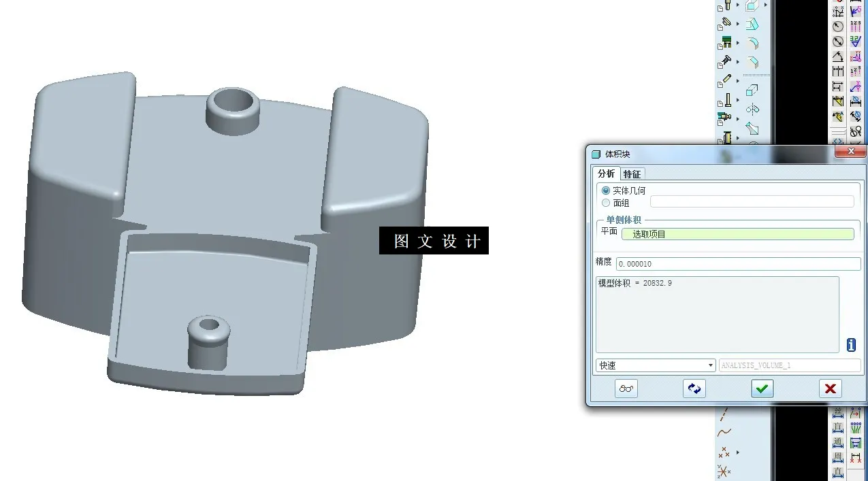Expand the flyout arrow beside the green stand icon
This screenshot has width=868, height=481.
point(738,42)
